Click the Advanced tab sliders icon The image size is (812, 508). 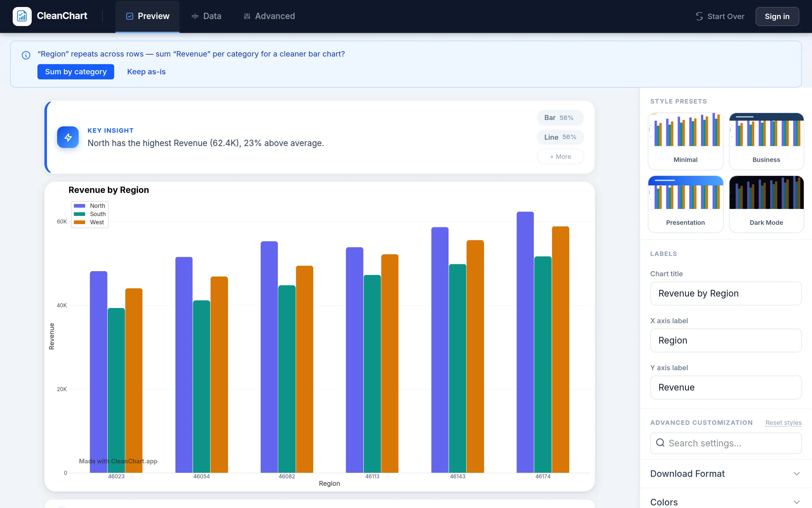pos(247,16)
